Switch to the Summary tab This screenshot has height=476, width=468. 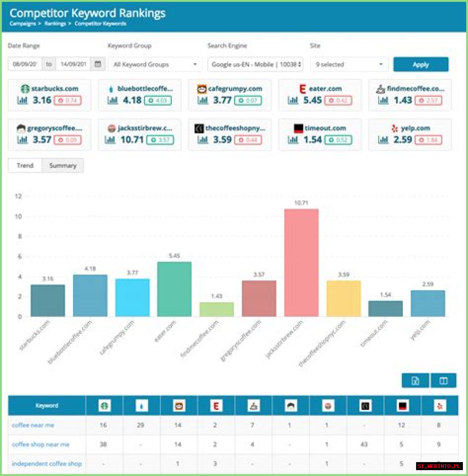[63, 165]
